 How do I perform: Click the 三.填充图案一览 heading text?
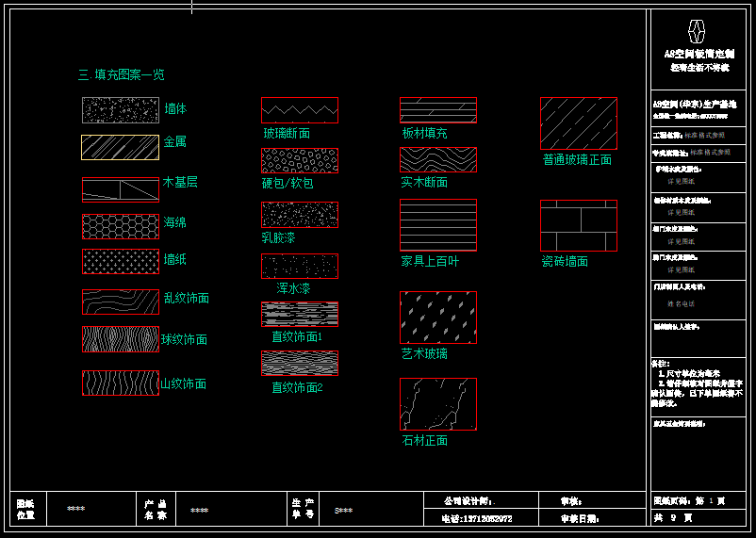(122, 74)
